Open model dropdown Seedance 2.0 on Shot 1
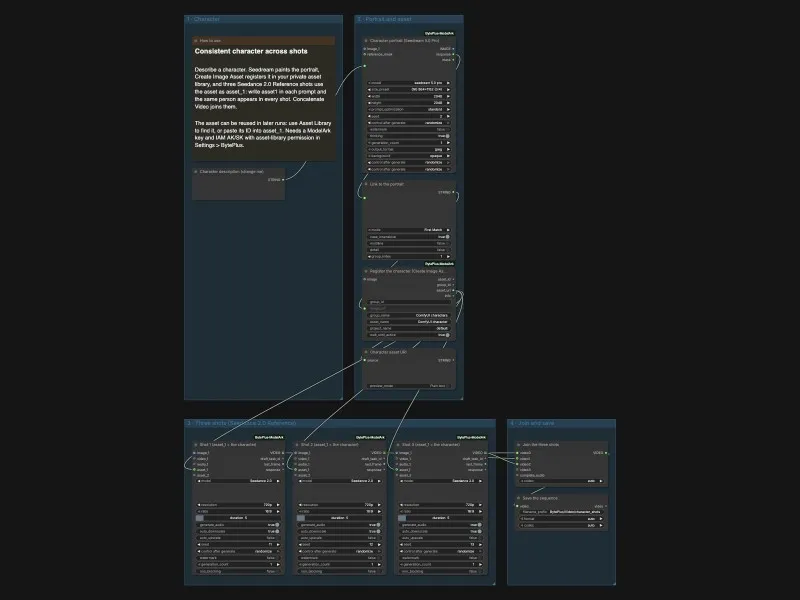Image resolution: width=800 pixels, height=600 pixels. pos(238,481)
